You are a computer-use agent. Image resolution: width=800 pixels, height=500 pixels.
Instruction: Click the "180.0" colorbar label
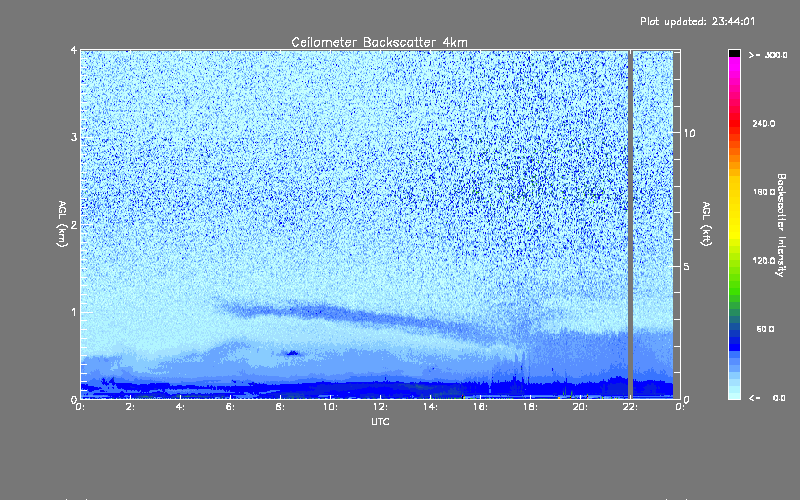click(764, 192)
